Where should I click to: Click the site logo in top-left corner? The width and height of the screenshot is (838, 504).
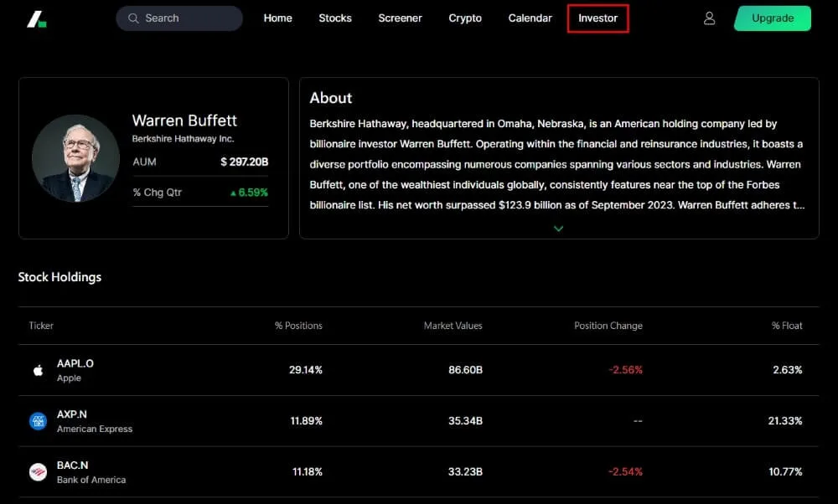(x=36, y=18)
